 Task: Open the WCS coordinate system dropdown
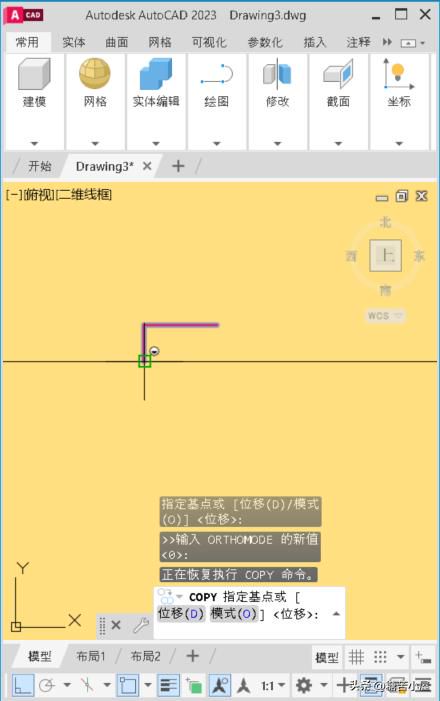tap(385, 316)
